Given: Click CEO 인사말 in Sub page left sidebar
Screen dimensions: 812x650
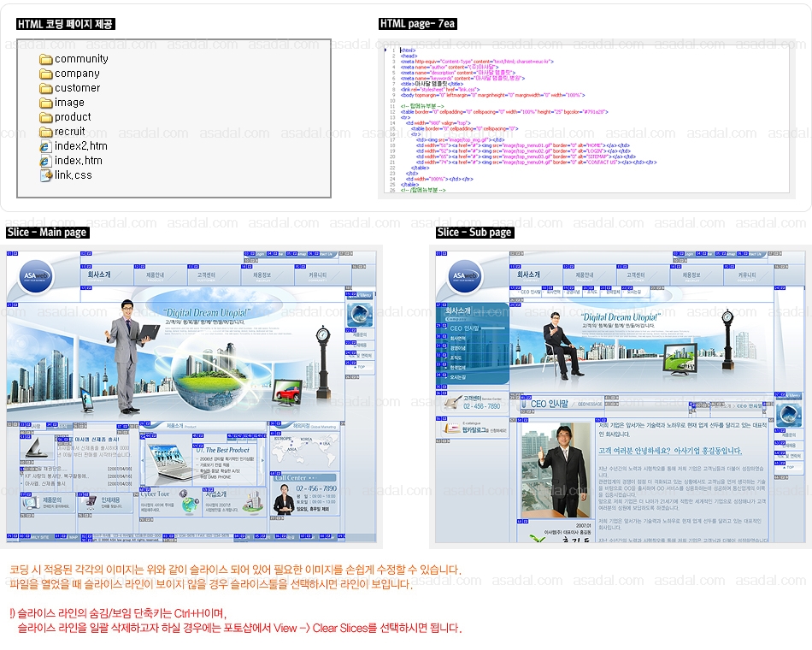Looking at the screenshot, I should [464, 328].
